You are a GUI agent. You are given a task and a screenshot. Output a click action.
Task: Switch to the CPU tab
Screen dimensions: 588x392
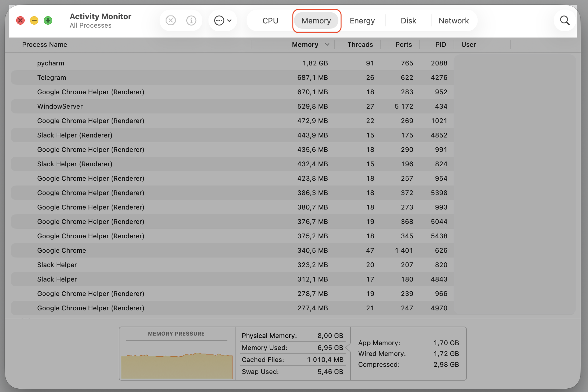[270, 21]
